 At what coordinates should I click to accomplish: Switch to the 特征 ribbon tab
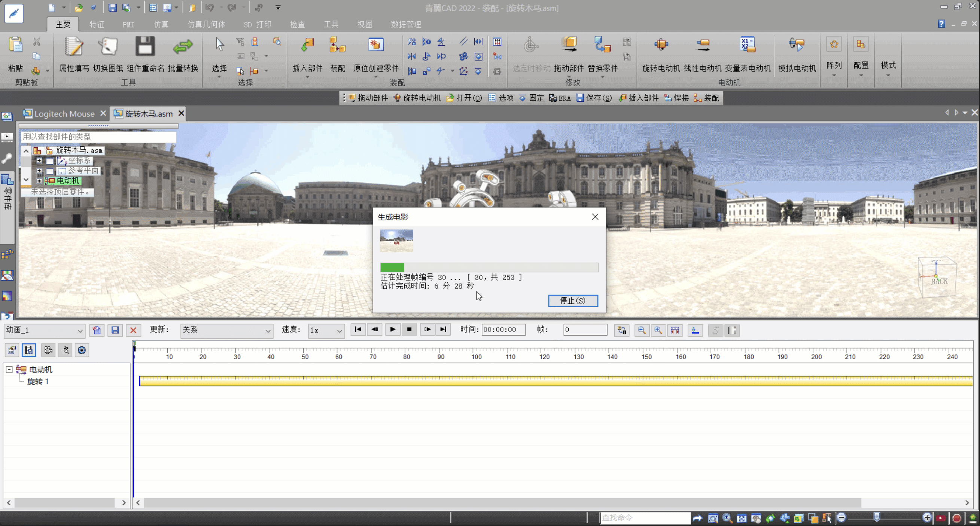(x=97, y=24)
